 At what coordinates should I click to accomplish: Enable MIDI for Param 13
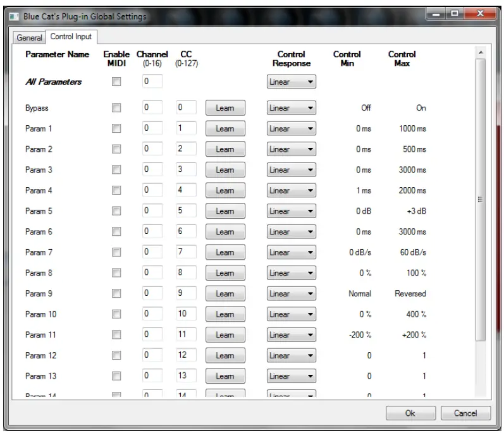point(116,376)
